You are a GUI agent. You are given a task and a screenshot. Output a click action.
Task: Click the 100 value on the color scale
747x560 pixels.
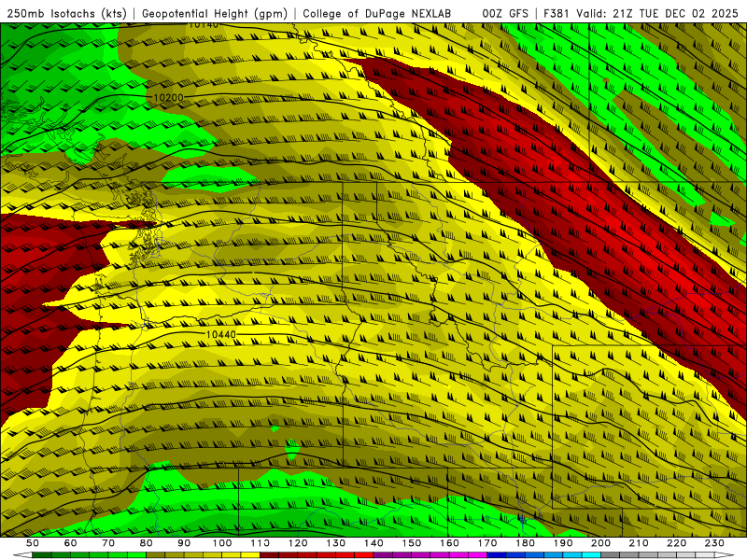(x=222, y=543)
